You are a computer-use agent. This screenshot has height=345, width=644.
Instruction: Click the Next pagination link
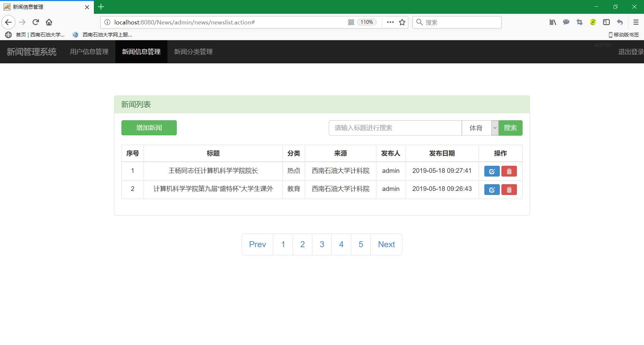[386, 245]
